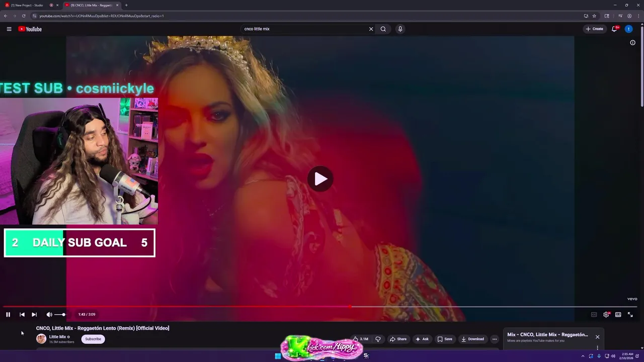Share the video

[398, 339]
